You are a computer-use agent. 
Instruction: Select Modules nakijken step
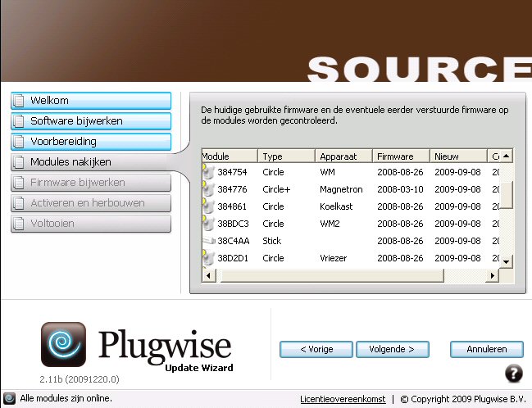[x=91, y=162]
